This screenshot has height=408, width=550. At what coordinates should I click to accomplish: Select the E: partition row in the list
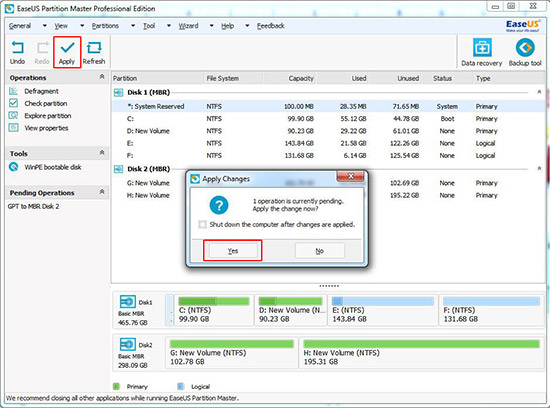[x=328, y=143]
